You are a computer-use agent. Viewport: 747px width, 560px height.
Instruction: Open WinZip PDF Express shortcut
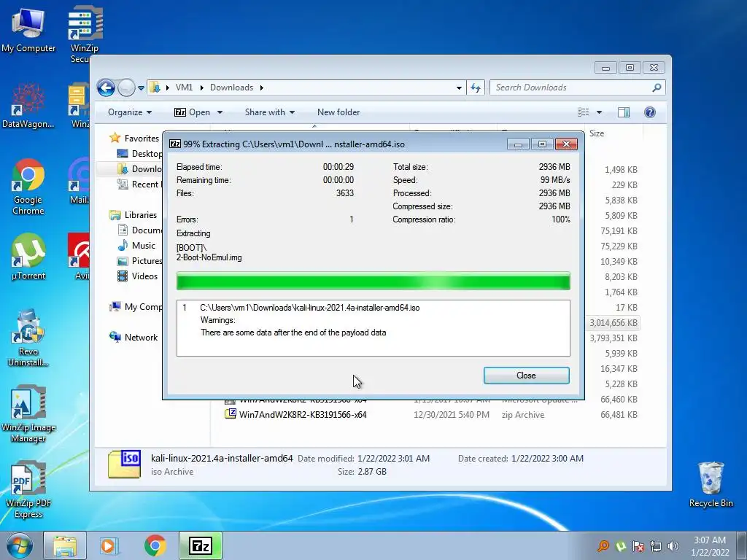point(28,489)
